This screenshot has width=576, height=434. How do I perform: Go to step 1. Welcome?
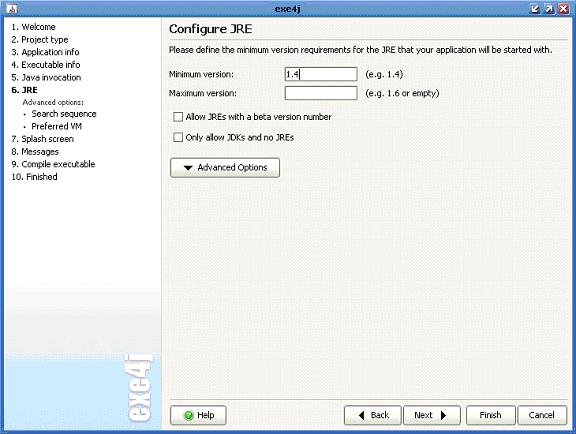point(33,27)
